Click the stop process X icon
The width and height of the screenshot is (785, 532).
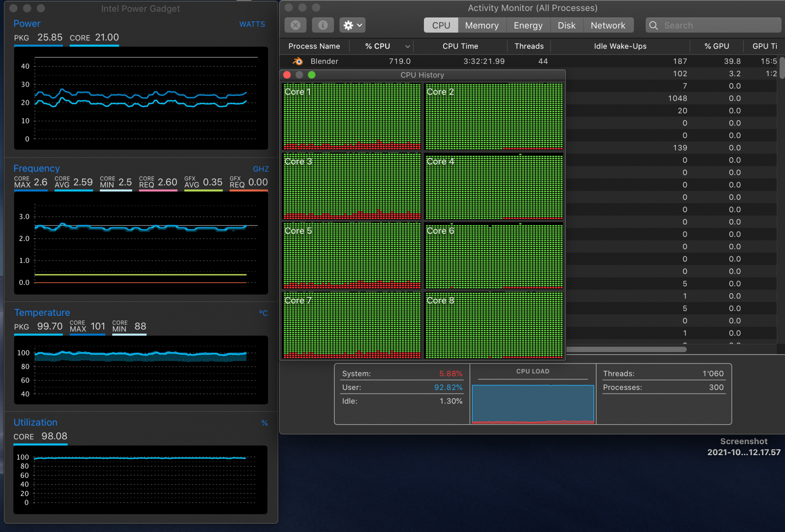click(x=296, y=26)
